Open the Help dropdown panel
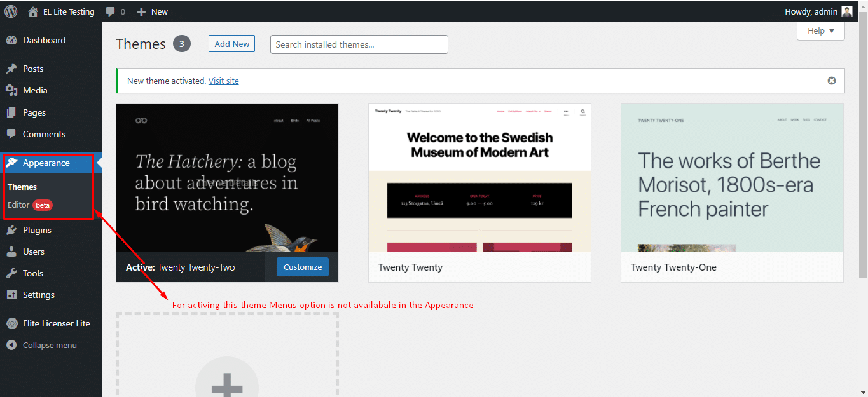 point(820,30)
